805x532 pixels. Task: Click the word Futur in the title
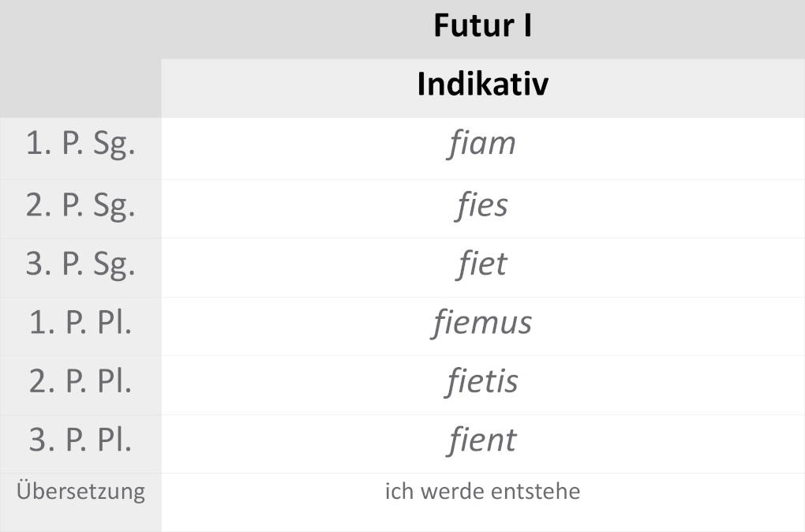coord(470,26)
